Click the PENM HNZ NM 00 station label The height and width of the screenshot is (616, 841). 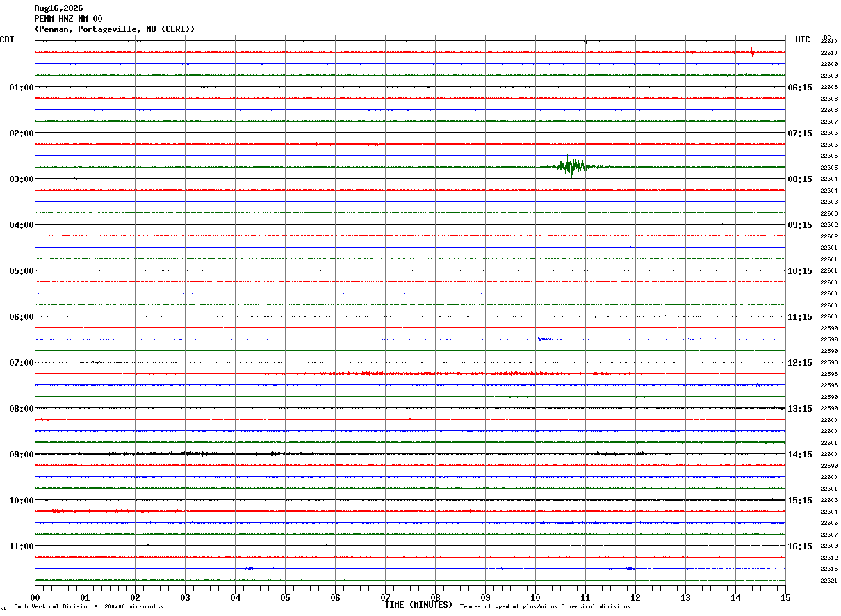pyautogui.click(x=68, y=19)
